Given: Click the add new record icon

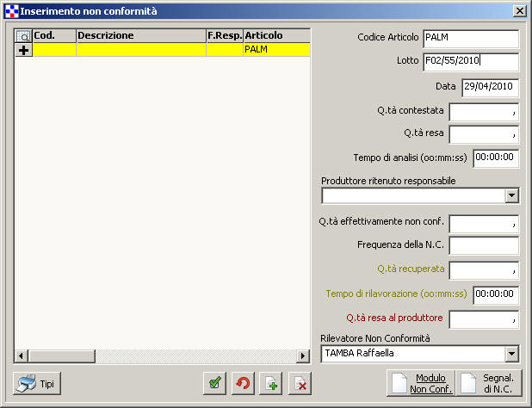Looking at the screenshot, I should [271, 383].
